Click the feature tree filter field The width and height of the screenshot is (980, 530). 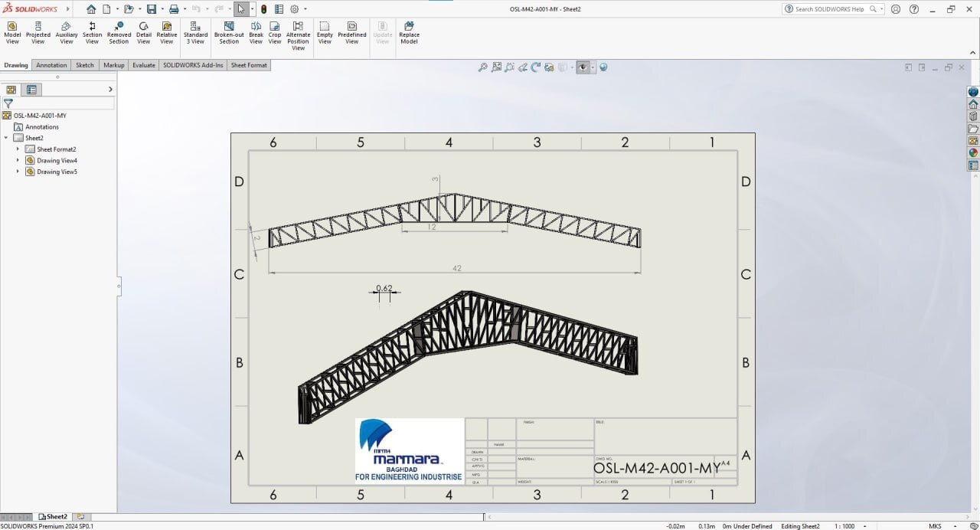tap(64, 103)
